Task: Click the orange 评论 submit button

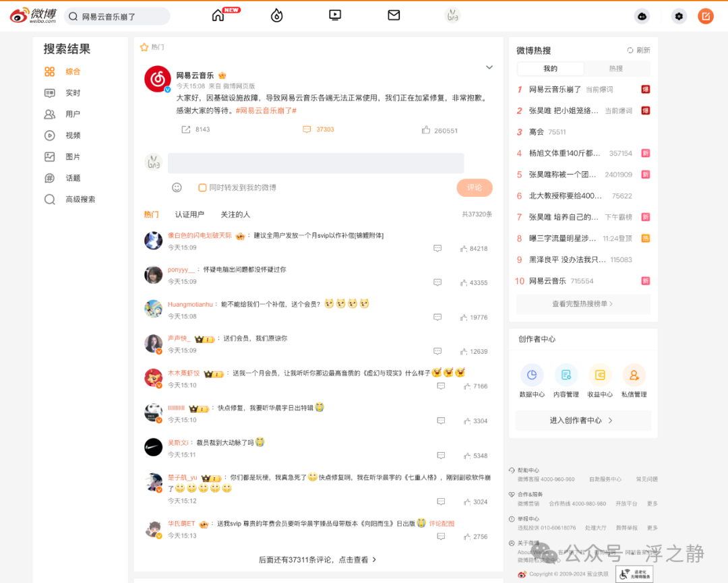Action: pos(475,187)
